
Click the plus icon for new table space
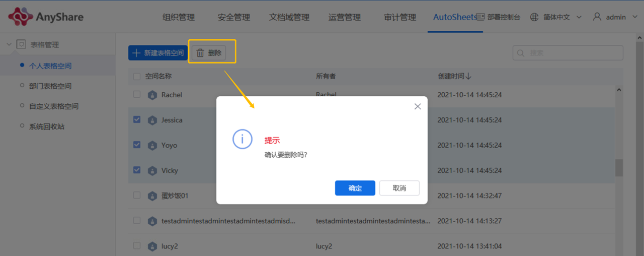click(136, 53)
